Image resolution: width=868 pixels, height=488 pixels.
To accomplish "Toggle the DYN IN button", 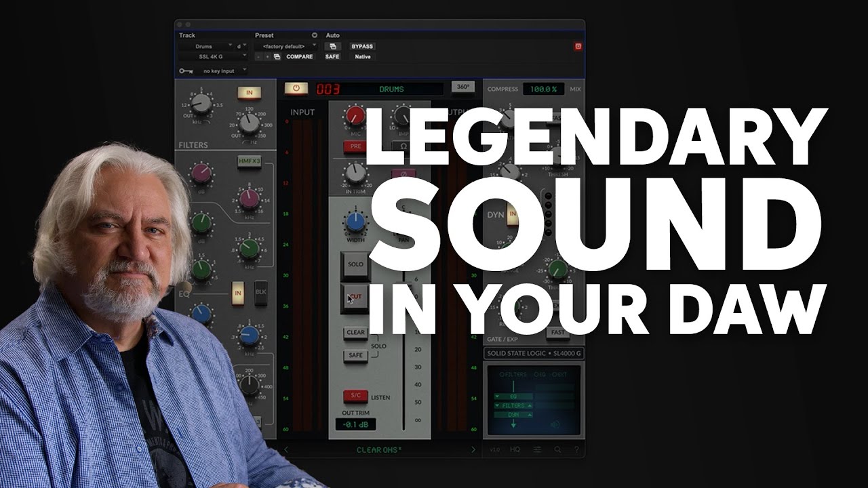I will click(x=513, y=216).
